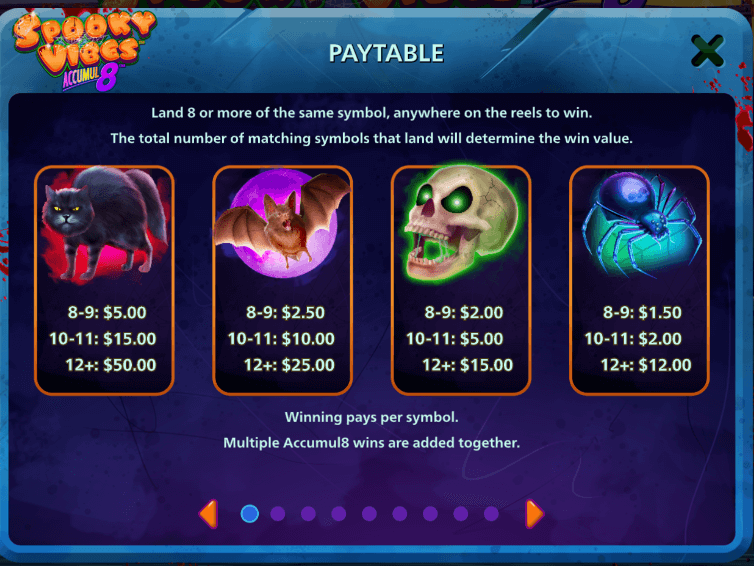This screenshot has height=566, width=754.
Task: Select the last page indicator dot
Action: [x=491, y=514]
